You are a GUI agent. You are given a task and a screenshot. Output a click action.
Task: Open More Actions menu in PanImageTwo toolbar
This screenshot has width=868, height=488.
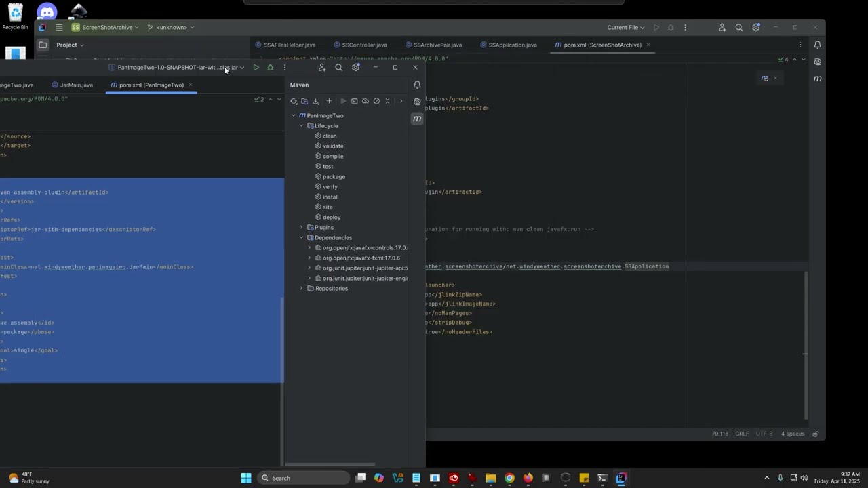tap(285, 68)
